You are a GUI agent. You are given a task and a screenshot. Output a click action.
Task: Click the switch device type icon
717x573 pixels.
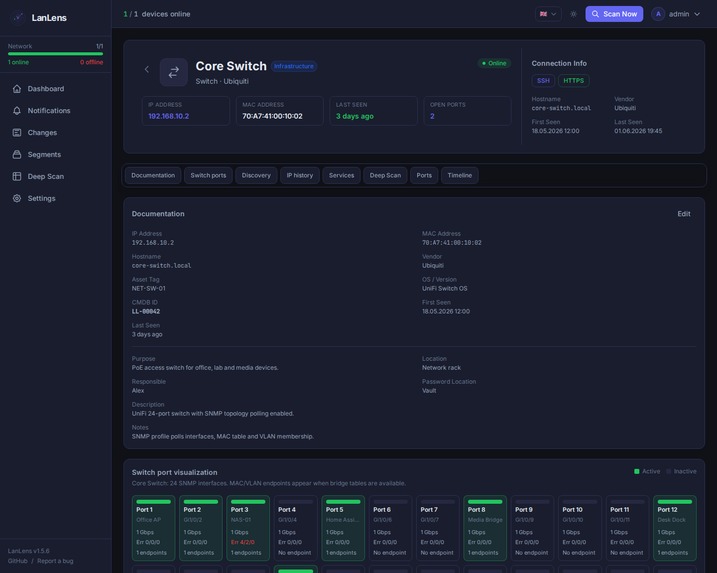[x=174, y=72]
